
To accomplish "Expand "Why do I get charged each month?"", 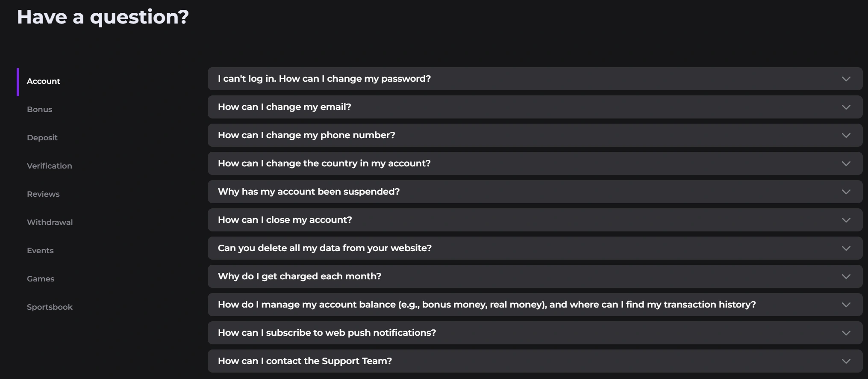I will (535, 276).
